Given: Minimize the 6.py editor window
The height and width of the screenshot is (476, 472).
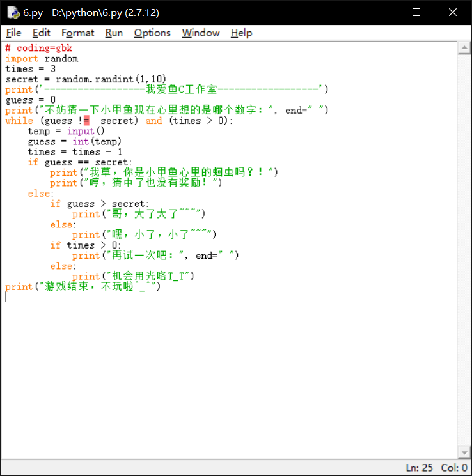Looking at the screenshot, I should [x=381, y=12].
